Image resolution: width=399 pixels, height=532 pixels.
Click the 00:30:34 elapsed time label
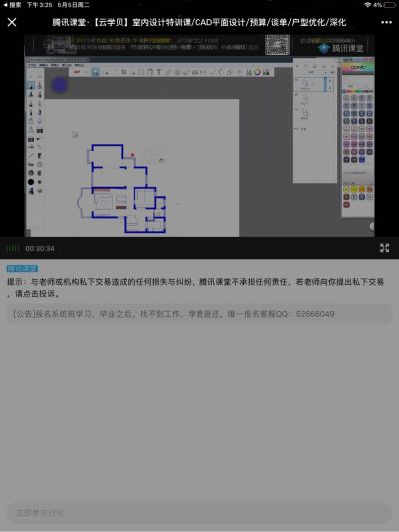pos(40,248)
